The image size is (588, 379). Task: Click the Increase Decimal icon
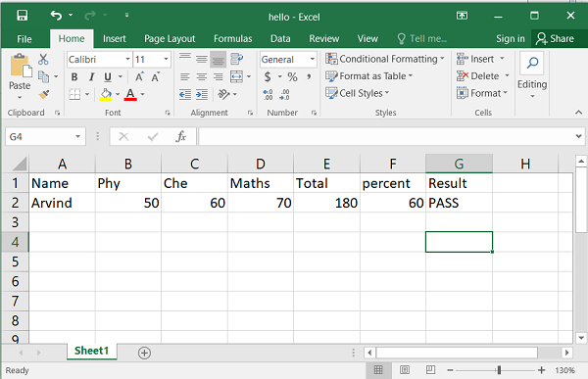point(268,94)
